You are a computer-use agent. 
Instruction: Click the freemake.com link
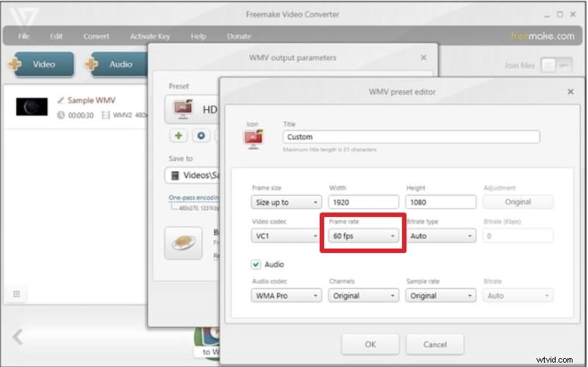(542, 36)
